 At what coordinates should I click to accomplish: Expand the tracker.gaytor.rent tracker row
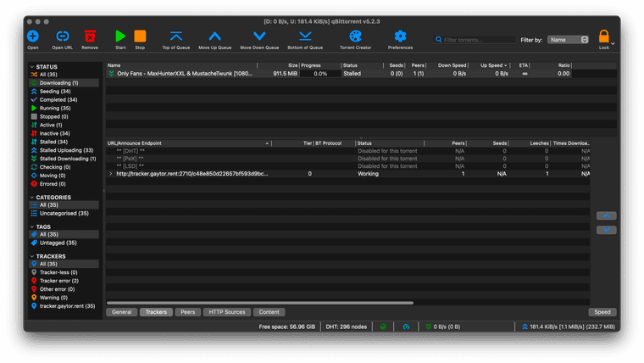110,174
